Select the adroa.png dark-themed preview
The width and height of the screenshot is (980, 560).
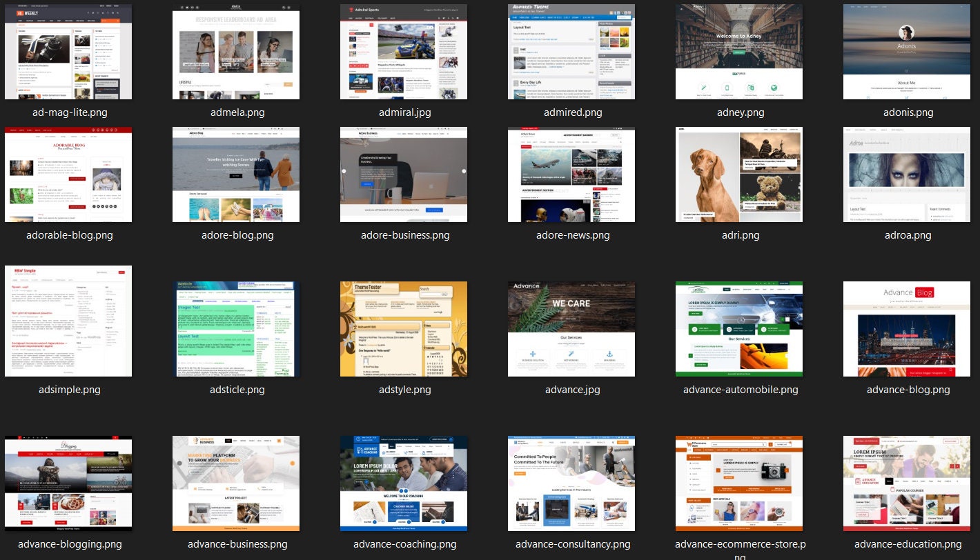coord(907,174)
